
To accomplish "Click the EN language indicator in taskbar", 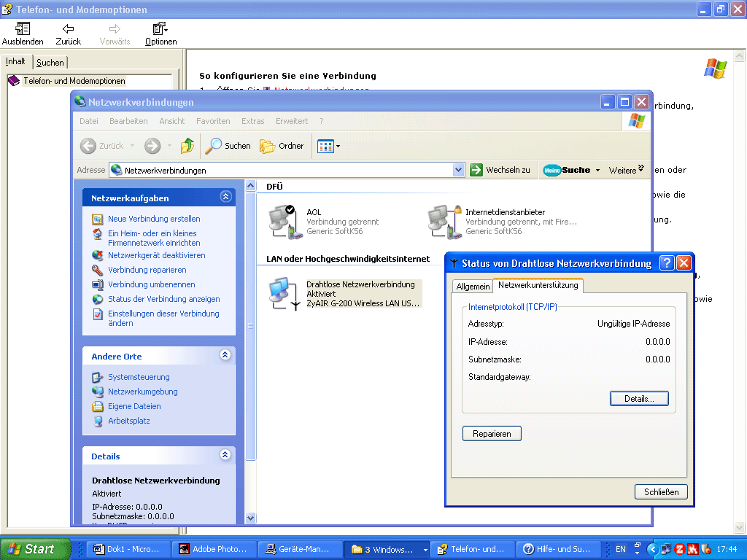I will (620, 550).
